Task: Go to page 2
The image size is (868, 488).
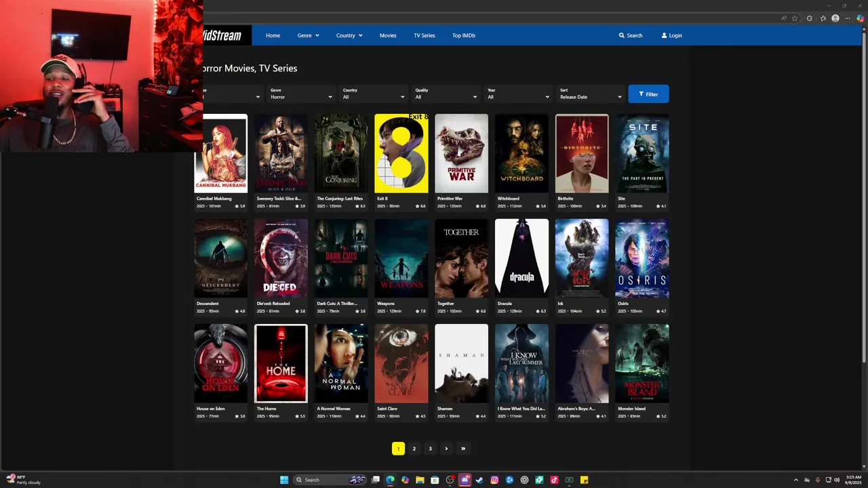Action: (x=414, y=448)
